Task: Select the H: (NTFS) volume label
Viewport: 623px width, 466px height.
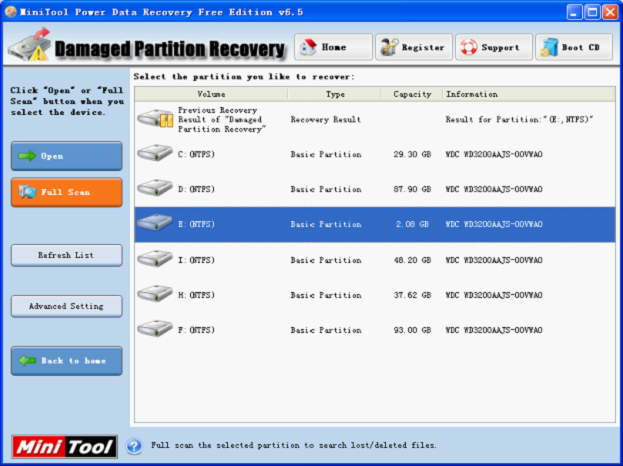Action: [196, 295]
